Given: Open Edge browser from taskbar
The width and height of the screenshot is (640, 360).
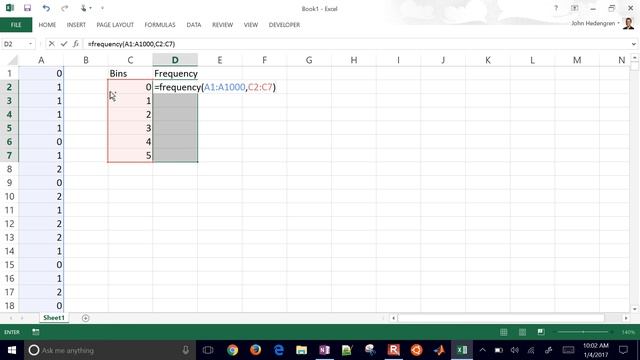Looking at the screenshot, I should coord(279,350).
